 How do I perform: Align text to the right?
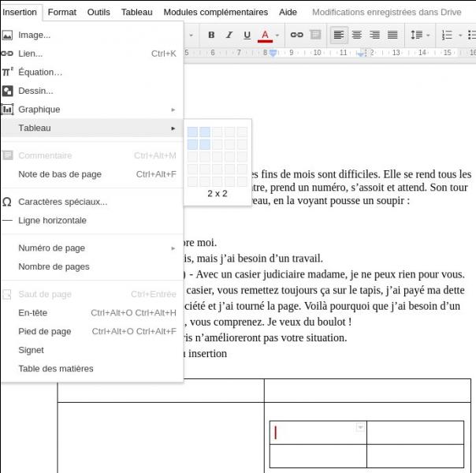374,35
